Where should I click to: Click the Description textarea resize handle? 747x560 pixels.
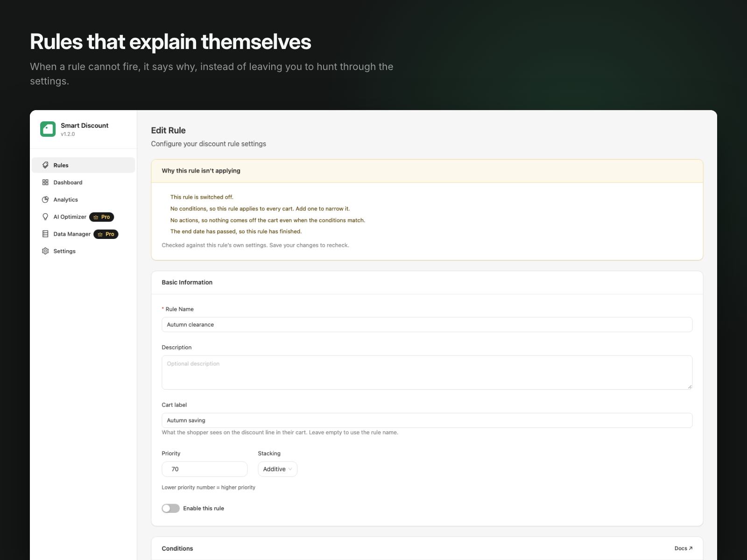690,386
